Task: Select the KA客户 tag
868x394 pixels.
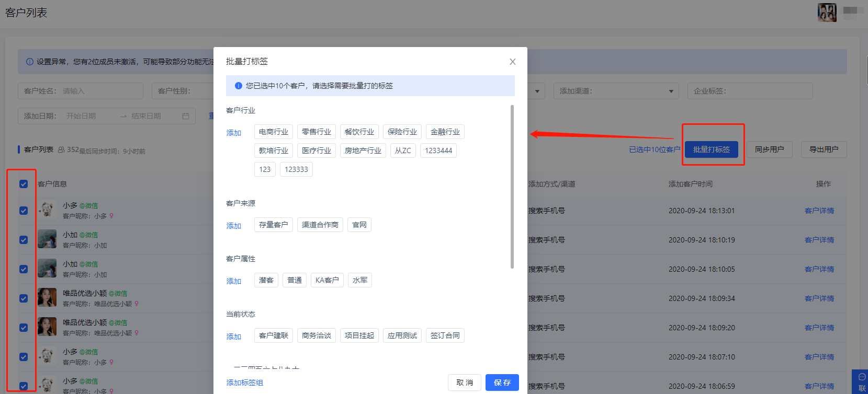Action: pyautogui.click(x=327, y=280)
